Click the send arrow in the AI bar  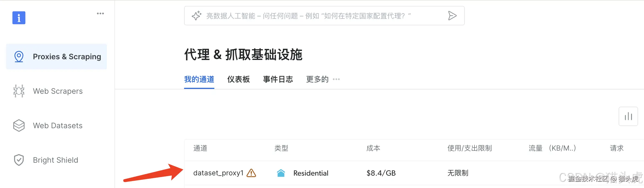tap(453, 15)
